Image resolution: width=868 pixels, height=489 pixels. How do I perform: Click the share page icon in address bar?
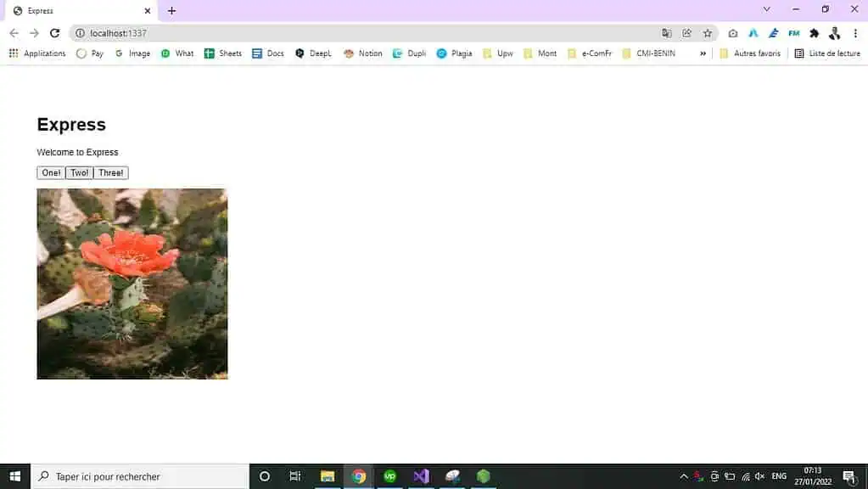687,33
